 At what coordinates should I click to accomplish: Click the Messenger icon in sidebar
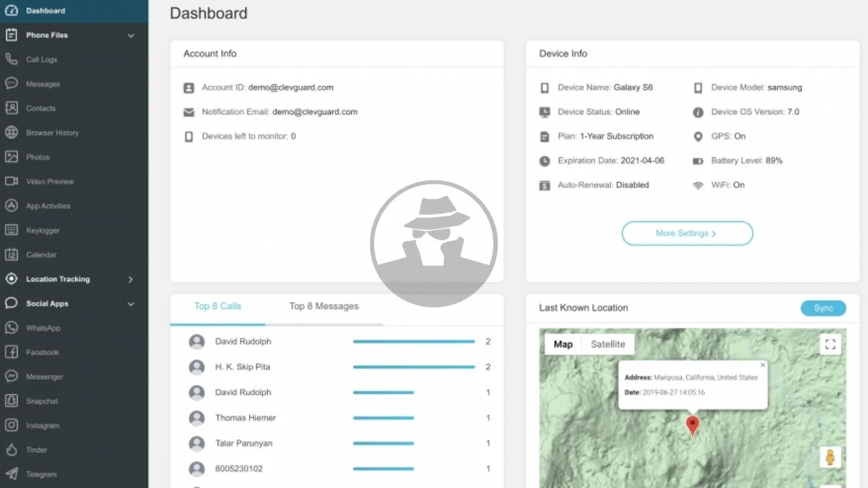11,377
